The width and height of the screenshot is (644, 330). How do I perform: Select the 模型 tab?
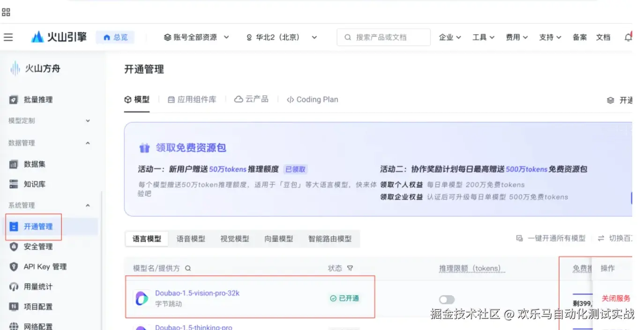coord(137,99)
